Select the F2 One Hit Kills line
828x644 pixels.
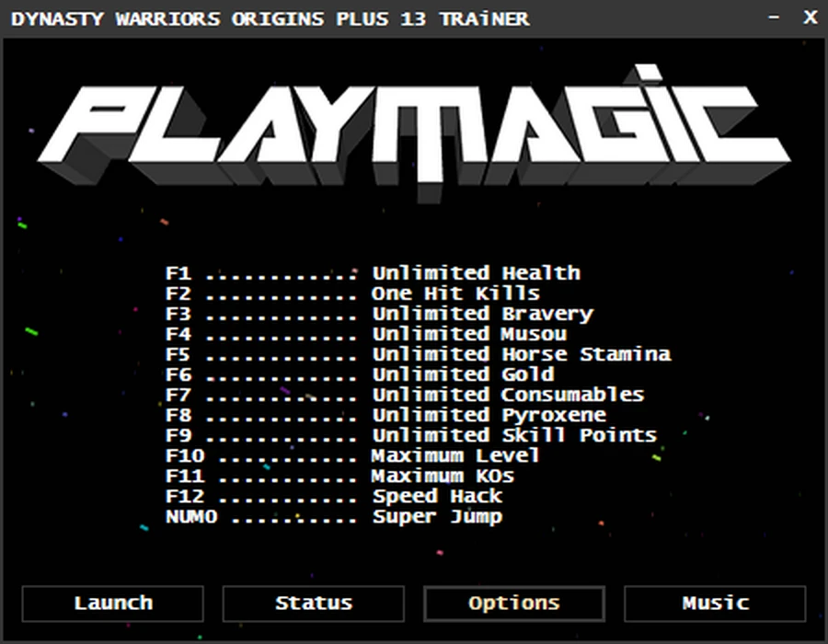[x=352, y=293]
